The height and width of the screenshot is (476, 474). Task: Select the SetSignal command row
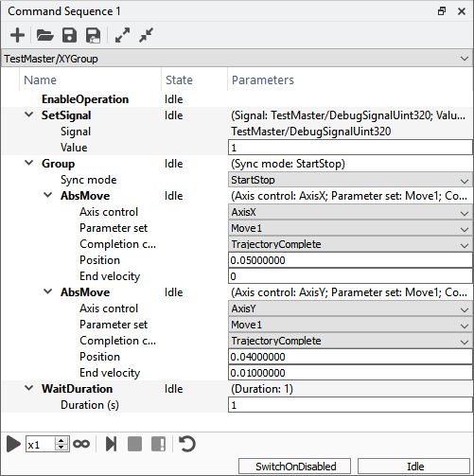pos(237,115)
